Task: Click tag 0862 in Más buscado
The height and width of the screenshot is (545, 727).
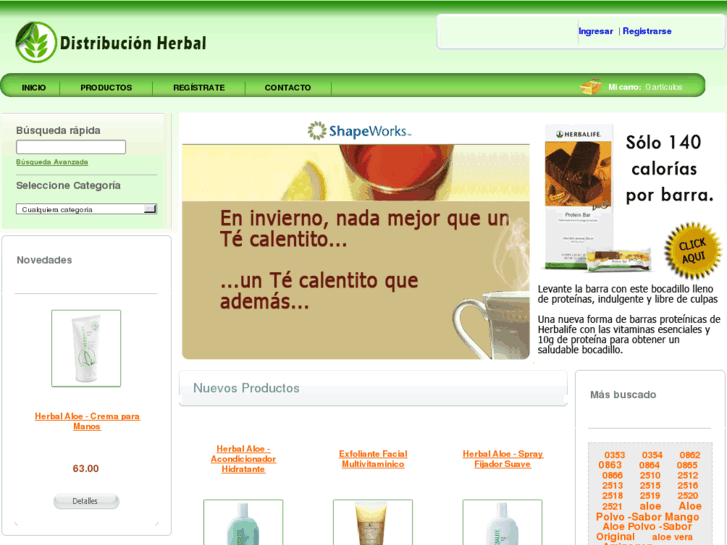Action: 689,455
